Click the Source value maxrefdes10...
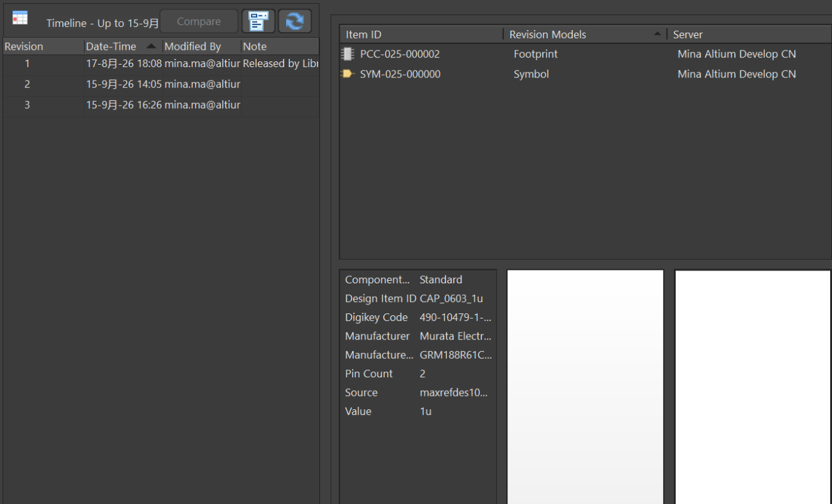Screen dimensions: 832x504 454,393
